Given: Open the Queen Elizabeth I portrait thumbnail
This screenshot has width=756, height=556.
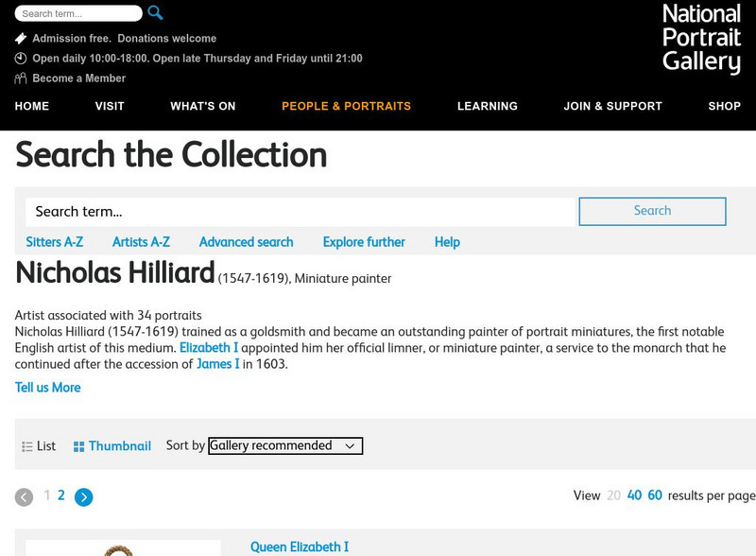Looking at the screenshot, I should (123, 547).
